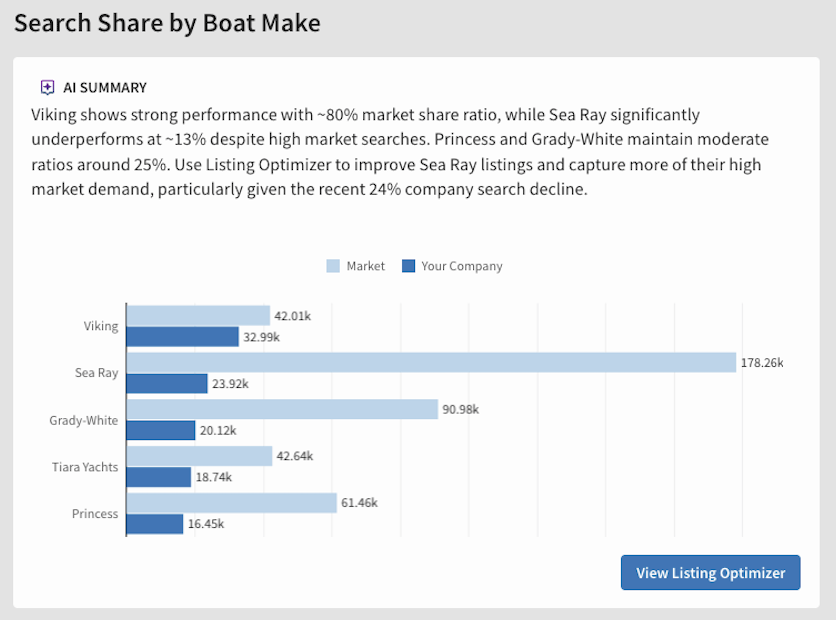Viewport: 836px width, 620px height.
Task: Select the Grady-White Market bar
Action: click(x=282, y=409)
